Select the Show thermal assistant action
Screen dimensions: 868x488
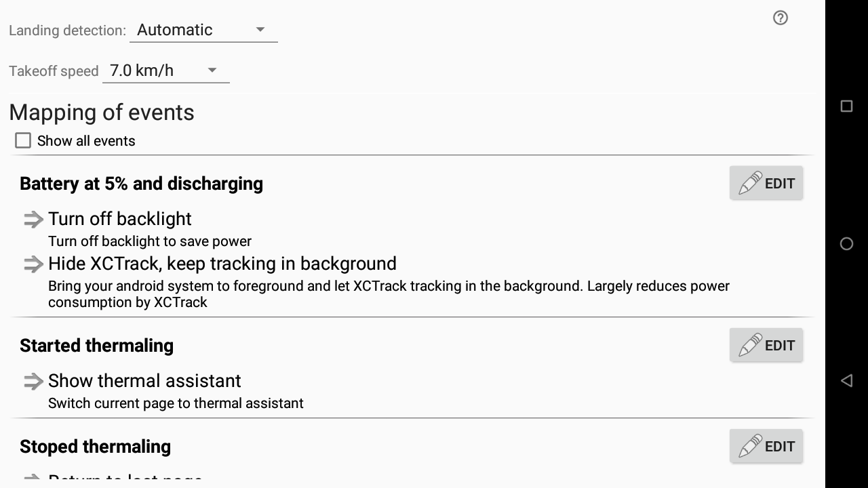[x=144, y=381]
